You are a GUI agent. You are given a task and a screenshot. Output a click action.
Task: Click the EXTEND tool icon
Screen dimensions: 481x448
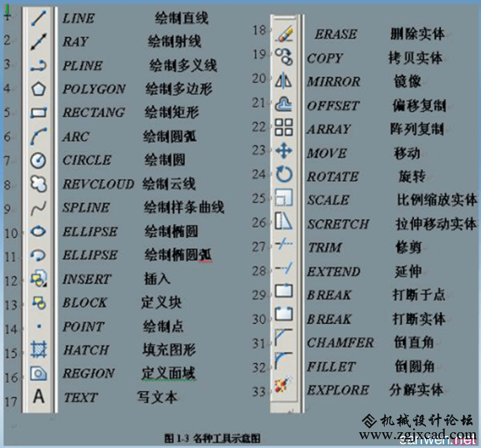tap(284, 268)
